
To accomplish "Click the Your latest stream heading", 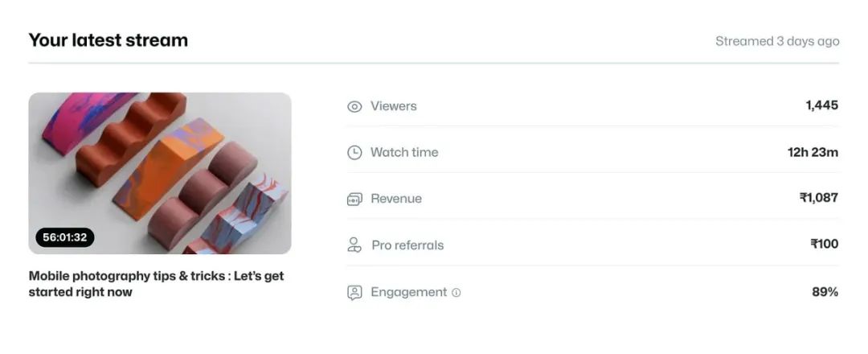I will [108, 40].
